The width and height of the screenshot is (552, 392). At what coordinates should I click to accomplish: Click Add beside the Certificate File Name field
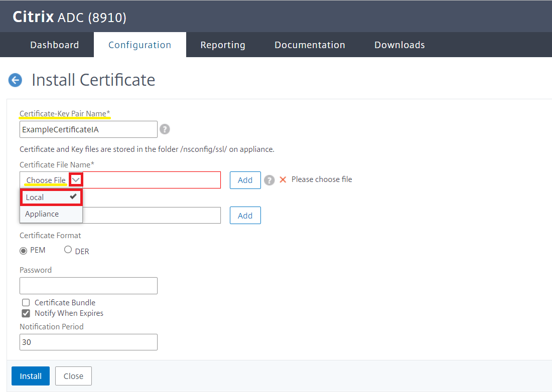245,180
